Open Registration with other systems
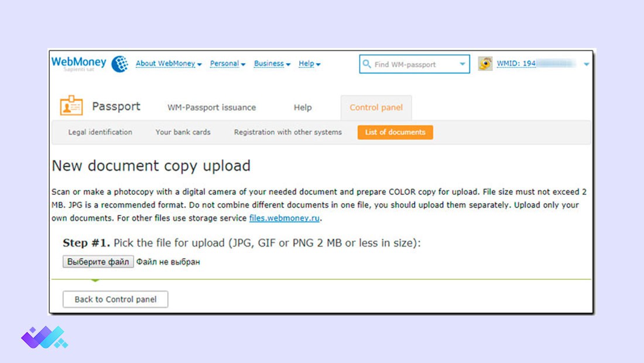This screenshot has width=644, height=363. pos(287,132)
